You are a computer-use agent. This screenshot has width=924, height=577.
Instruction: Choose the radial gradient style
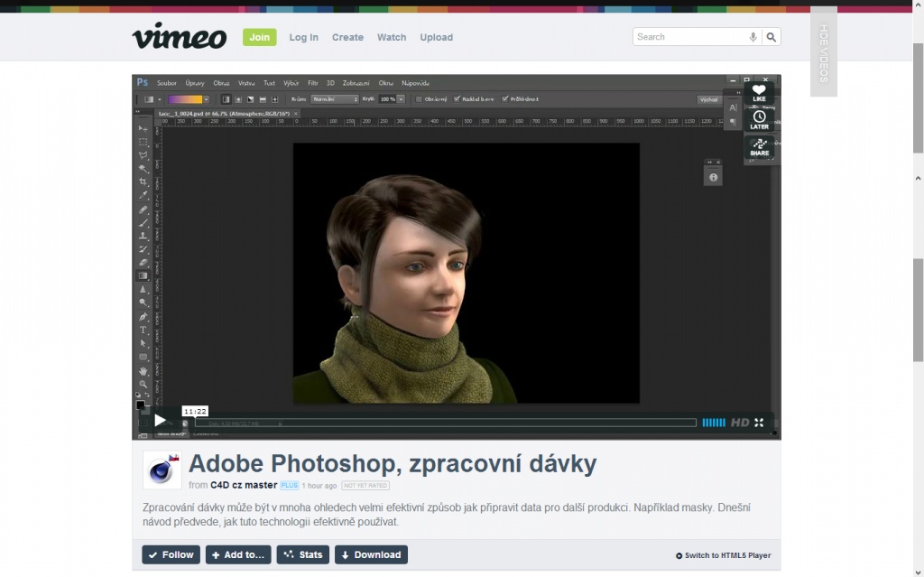click(x=238, y=99)
